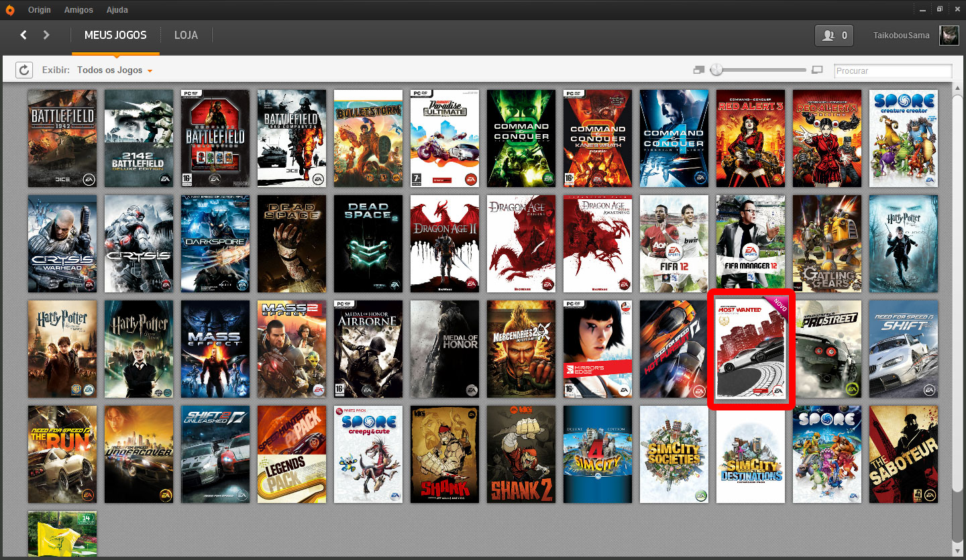Select the Mercenaries 2 game cover
The image size is (966, 560).
[x=521, y=349]
